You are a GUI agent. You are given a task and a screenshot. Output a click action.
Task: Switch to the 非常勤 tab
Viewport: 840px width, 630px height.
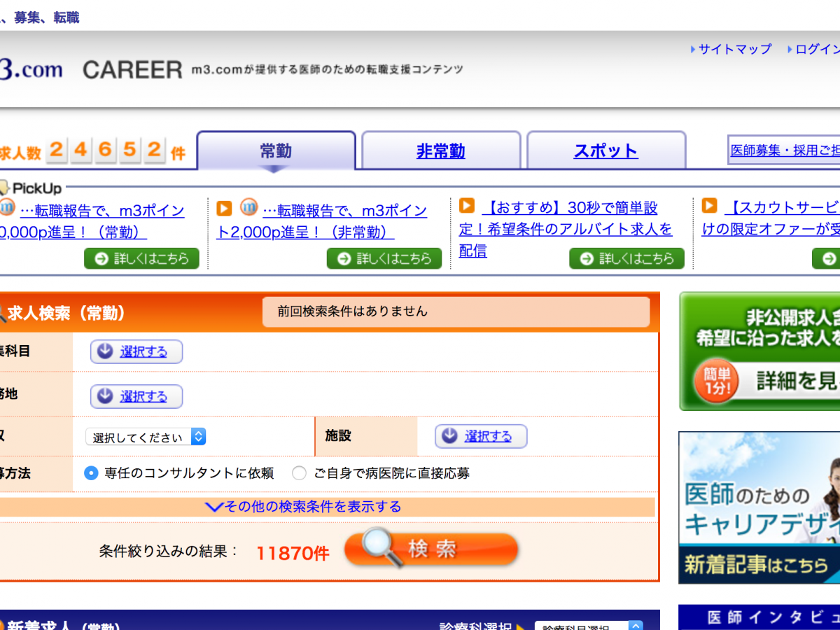(440, 151)
